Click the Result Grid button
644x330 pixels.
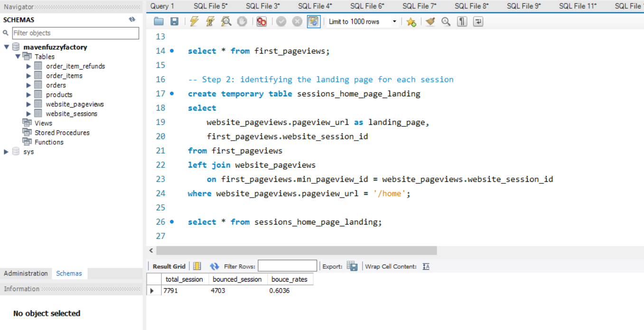pos(169,266)
